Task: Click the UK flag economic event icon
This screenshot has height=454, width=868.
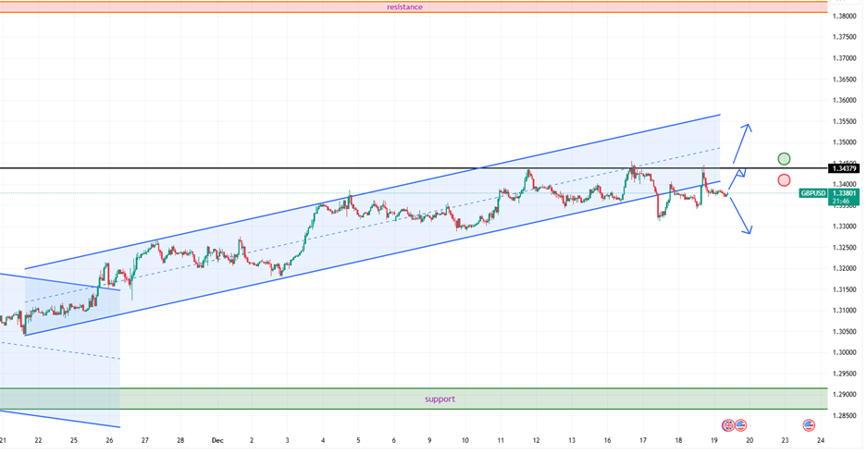Action: (728, 425)
